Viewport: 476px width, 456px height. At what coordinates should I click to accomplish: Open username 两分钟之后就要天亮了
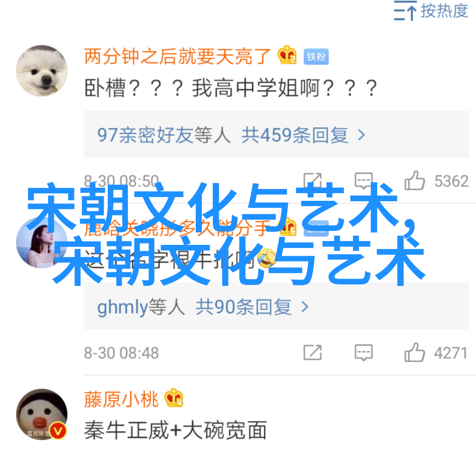point(177,57)
